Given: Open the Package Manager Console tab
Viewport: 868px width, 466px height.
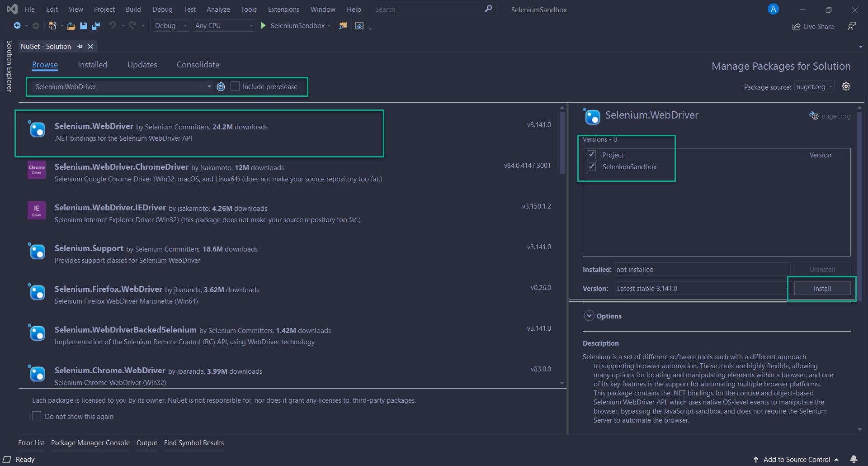Looking at the screenshot, I should tap(90, 443).
